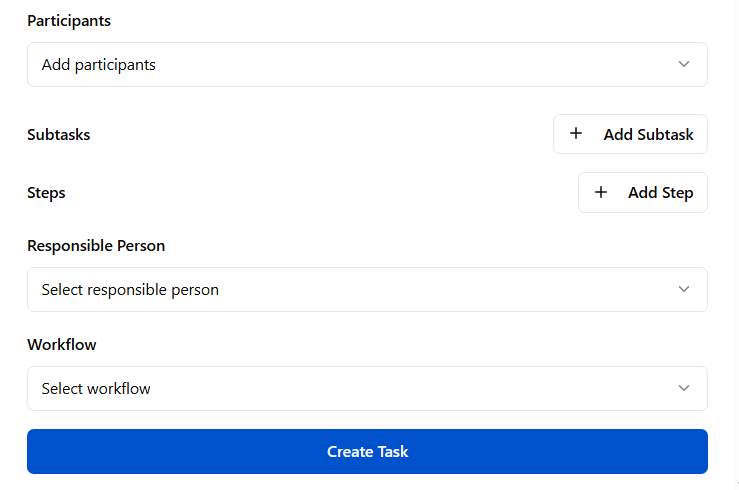Click the plus icon beside Add Step
Viewport: 739px width, 490px height.
tap(601, 193)
